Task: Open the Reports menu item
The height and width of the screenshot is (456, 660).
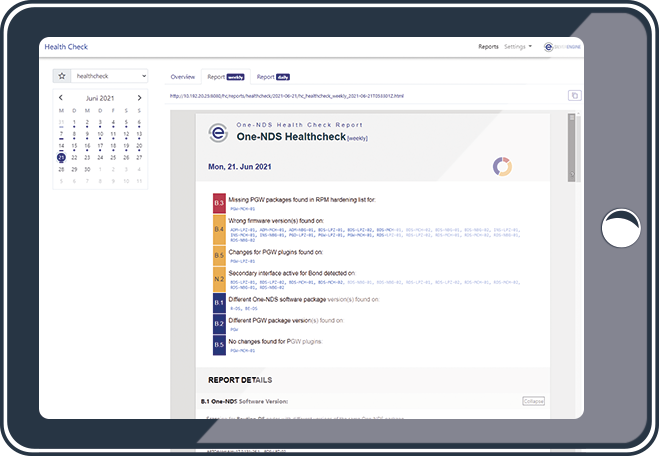Action: point(488,46)
